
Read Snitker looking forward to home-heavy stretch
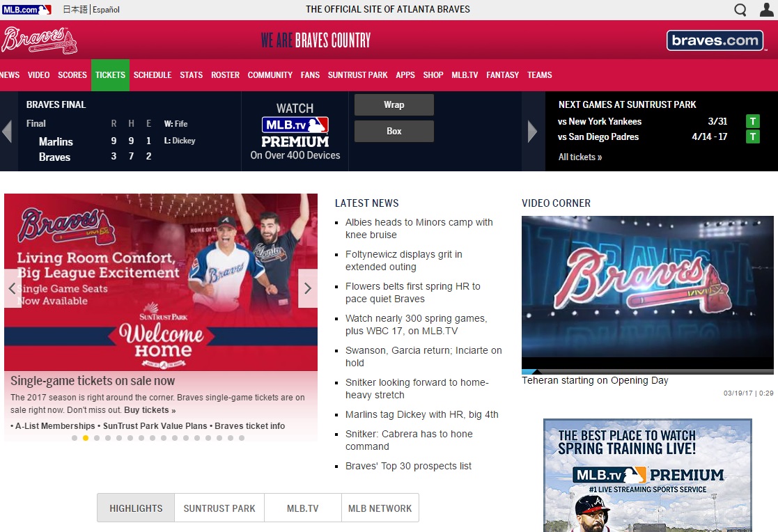click(x=417, y=389)
